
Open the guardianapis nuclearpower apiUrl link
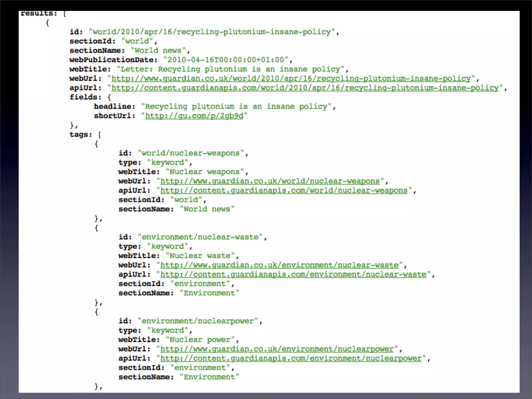click(x=291, y=358)
